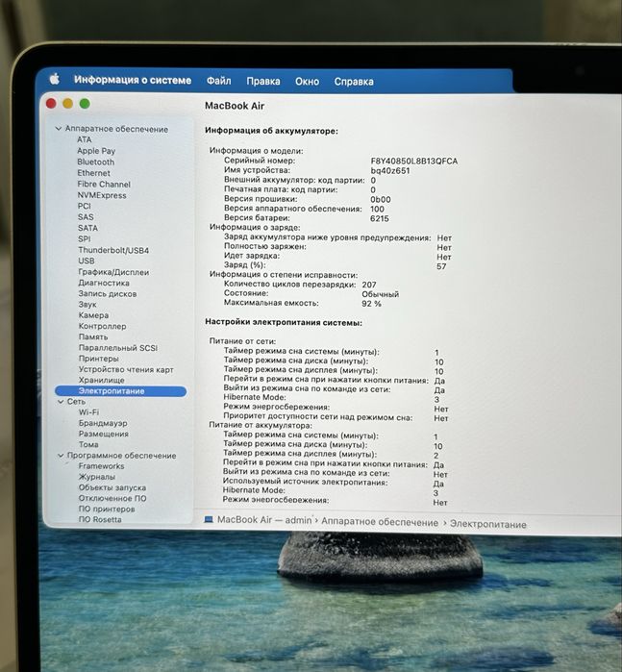The height and width of the screenshot is (672, 622).
Task: Select Брандмауэр in the sidebar
Action: coord(103,423)
